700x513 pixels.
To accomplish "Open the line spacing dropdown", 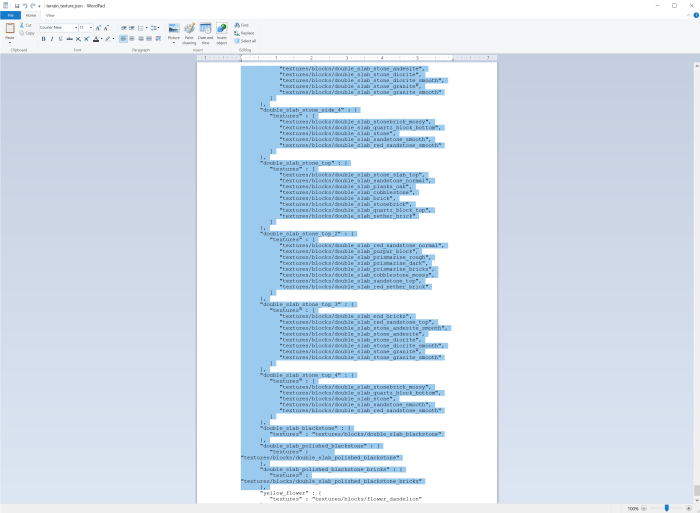I will tap(155, 28).
